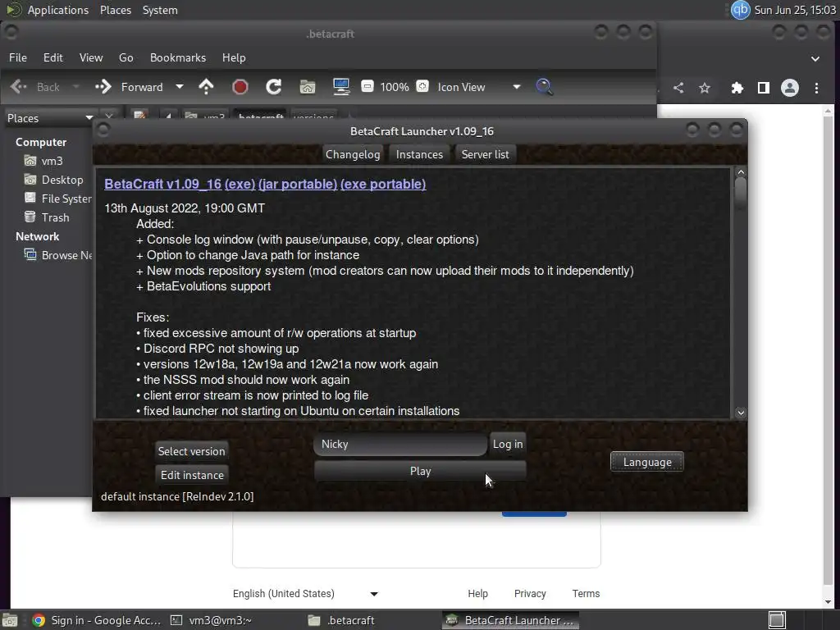Click the Edit instance button
The image size is (840, 630).
pos(192,475)
